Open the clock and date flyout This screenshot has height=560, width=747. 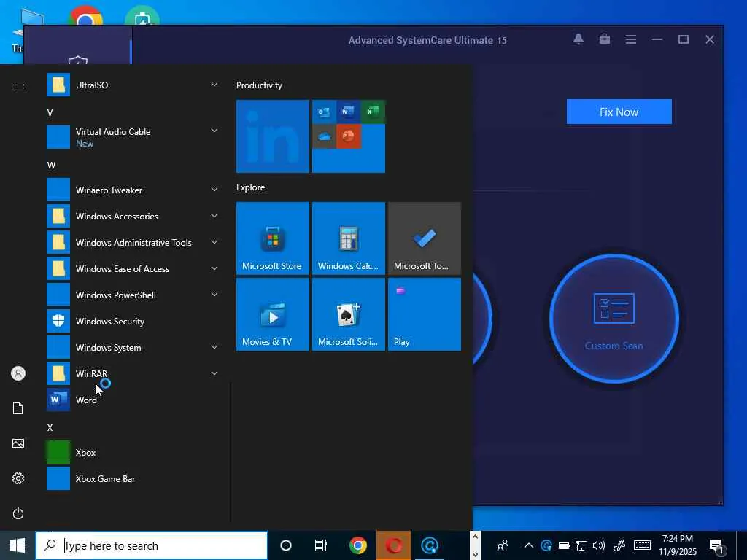tap(678, 545)
